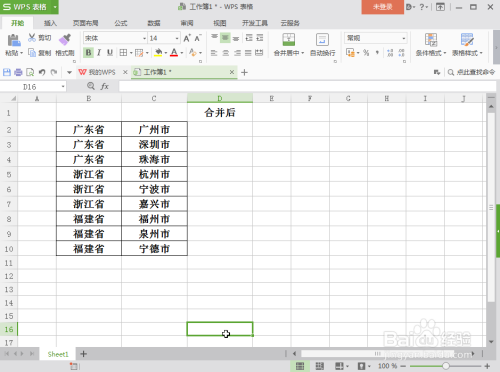
Task: Open the View (视图) tab
Action: 220,23
